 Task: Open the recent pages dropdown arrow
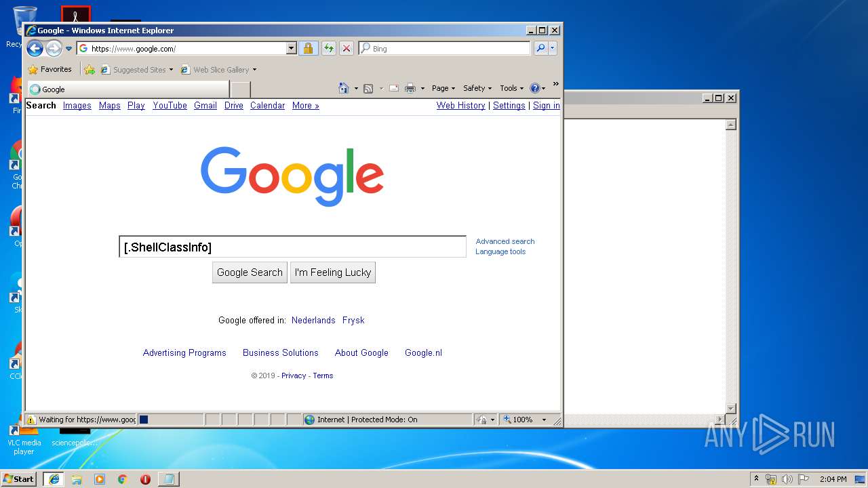coord(68,49)
